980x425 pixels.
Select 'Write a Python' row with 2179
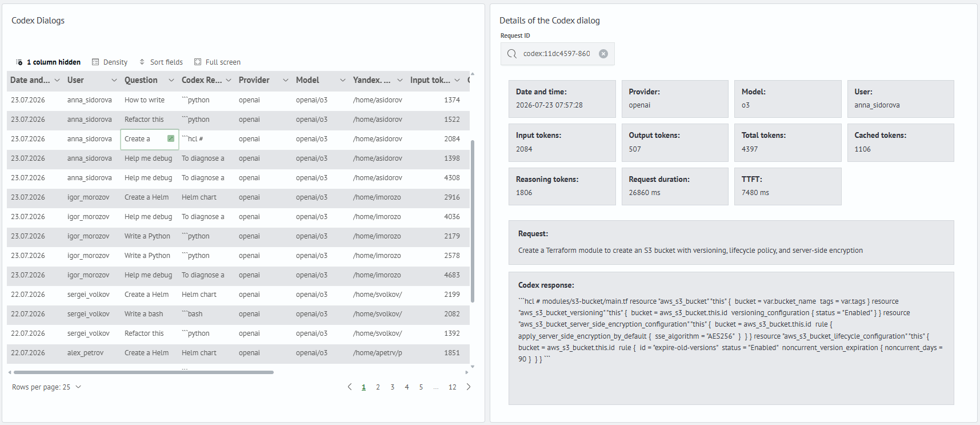click(238, 236)
